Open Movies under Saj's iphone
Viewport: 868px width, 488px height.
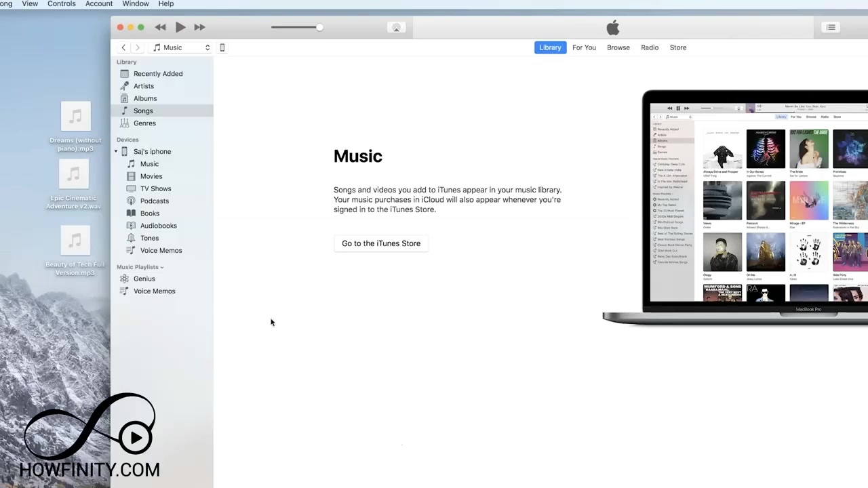pos(163,176)
